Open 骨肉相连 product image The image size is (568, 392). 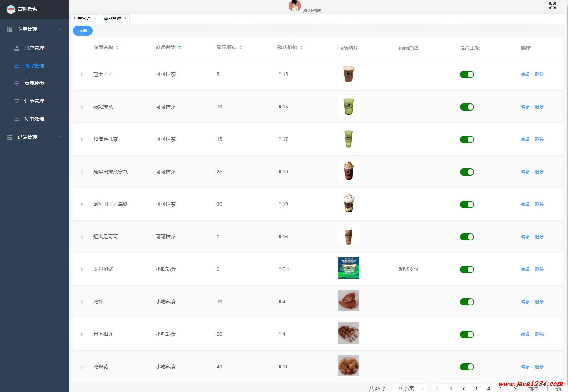pos(349,333)
